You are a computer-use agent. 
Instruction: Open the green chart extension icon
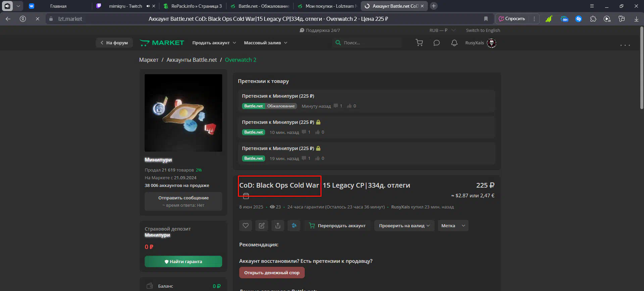pos(549,19)
